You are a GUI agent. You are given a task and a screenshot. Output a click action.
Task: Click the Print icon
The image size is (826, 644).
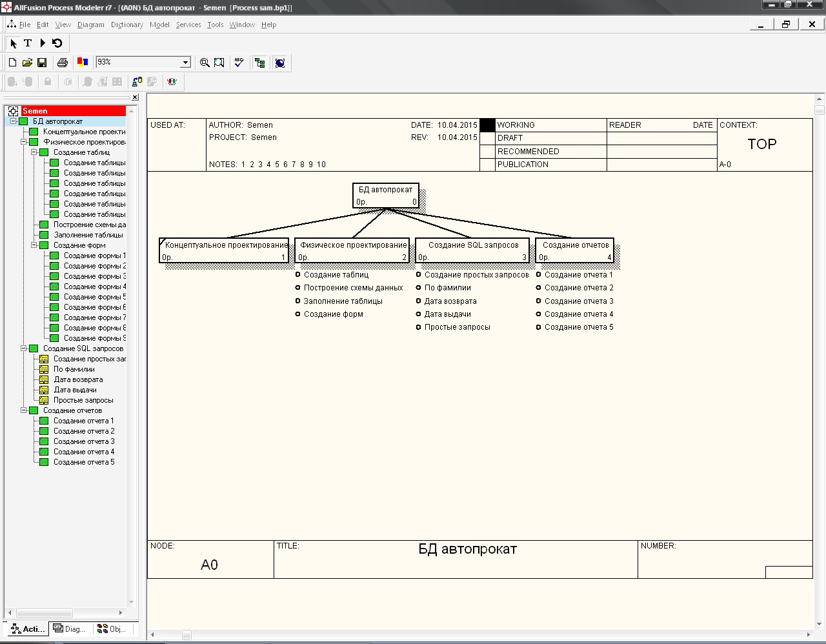(63, 63)
